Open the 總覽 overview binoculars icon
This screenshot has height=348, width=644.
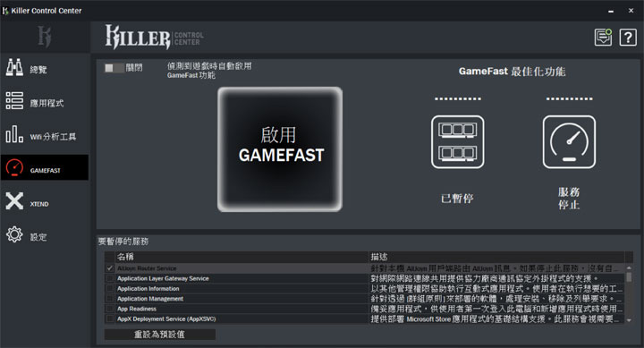14,67
